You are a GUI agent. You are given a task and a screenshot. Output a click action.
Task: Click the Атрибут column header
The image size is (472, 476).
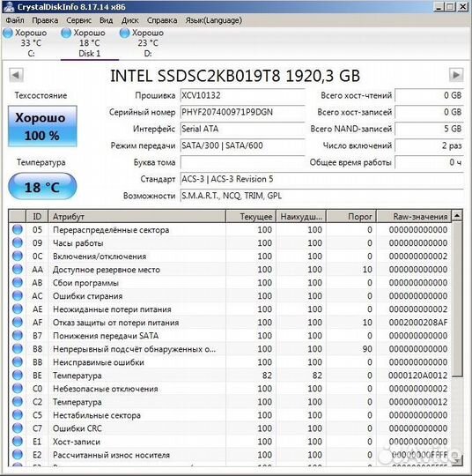click(136, 217)
